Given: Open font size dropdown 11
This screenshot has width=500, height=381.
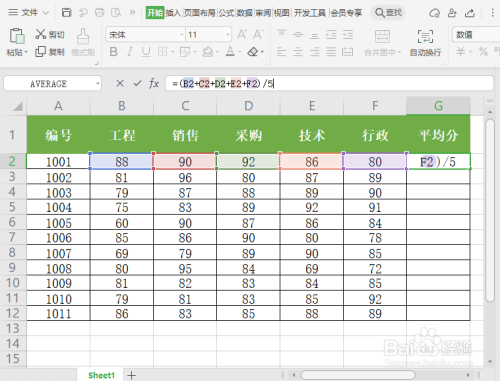Looking at the screenshot, I should pyautogui.click(x=228, y=35).
